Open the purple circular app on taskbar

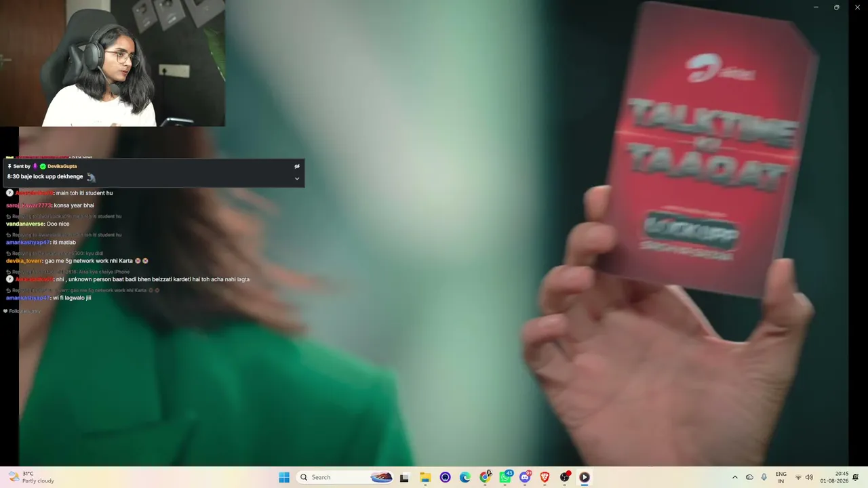click(x=445, y=477)
